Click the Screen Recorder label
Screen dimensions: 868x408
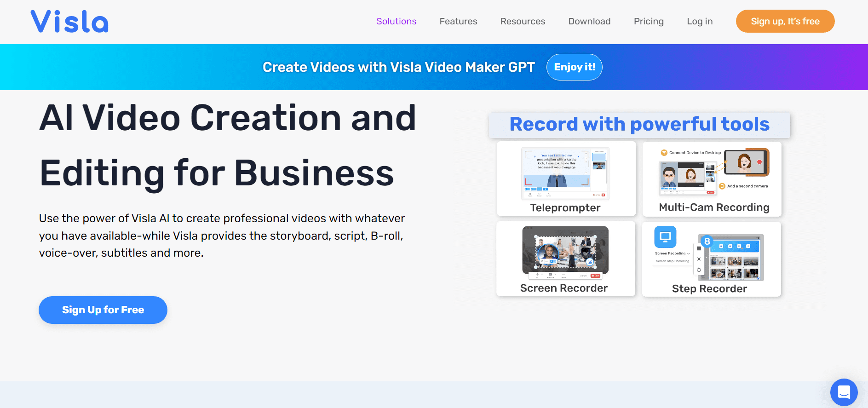tap(564, 288)
